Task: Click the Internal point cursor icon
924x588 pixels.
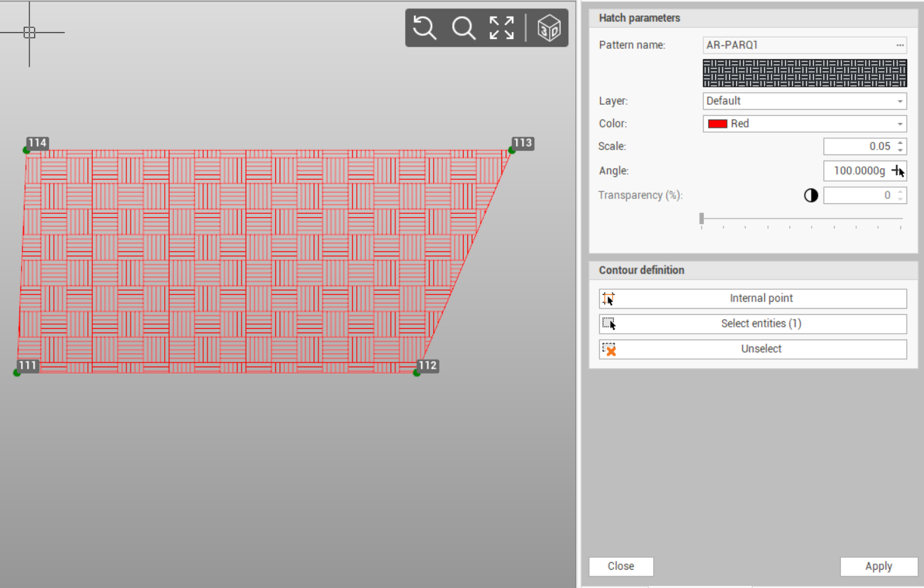Action: 608,299
